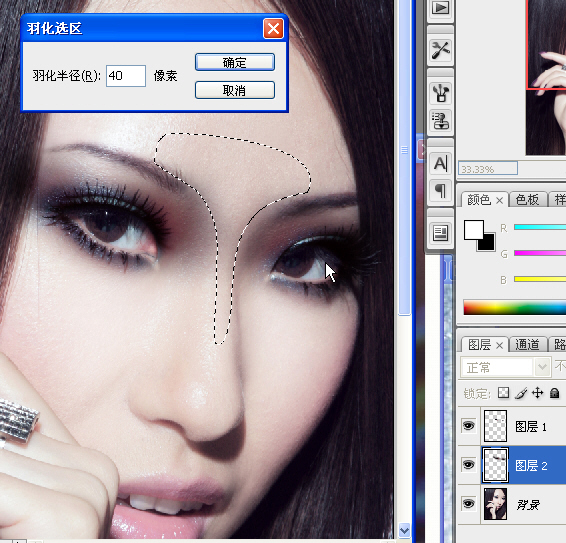566x543 pixels.
Task: Open the Layer Comps panel icon
Action: click(440, 233)
